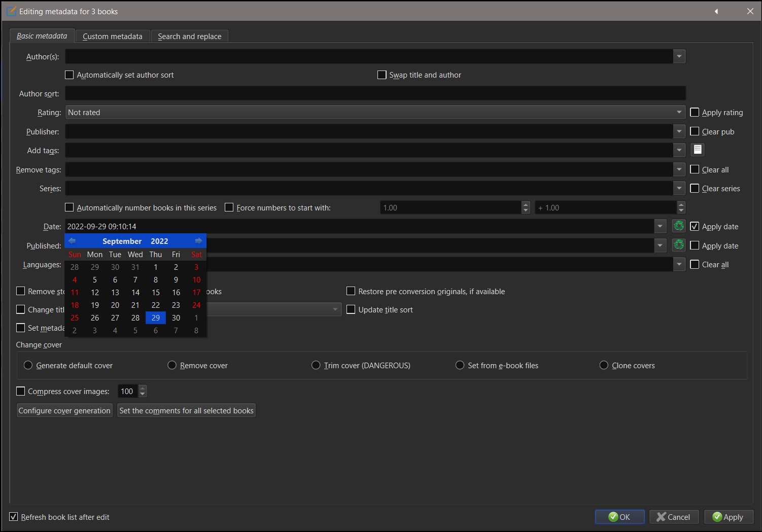Expand the Publisher dropdown arrow
Image resolution: width=762 pixels, height=532 pixels.
[x=679, y=132]
